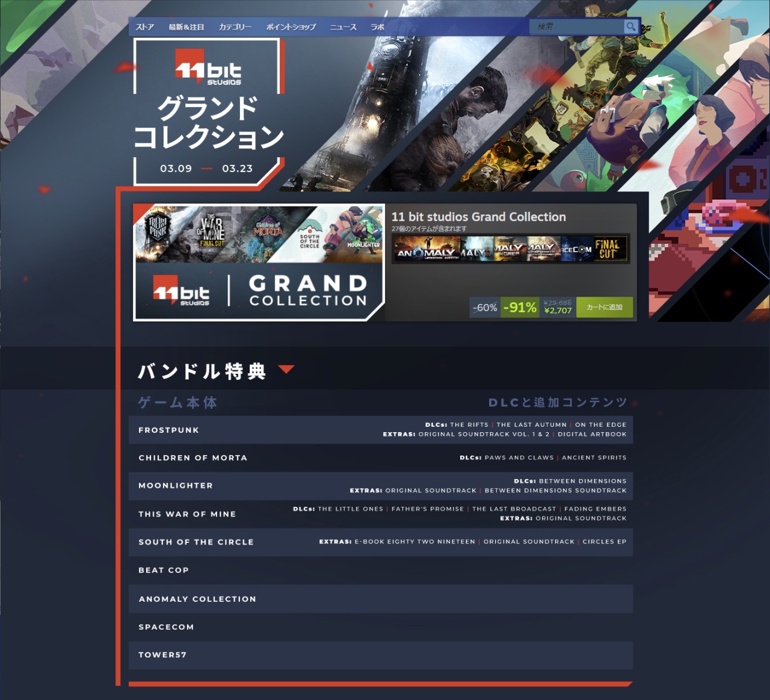Open the Anomaly Korea thumbnail
The width and height of the screenshot is (770, 700).
[510, 249]
